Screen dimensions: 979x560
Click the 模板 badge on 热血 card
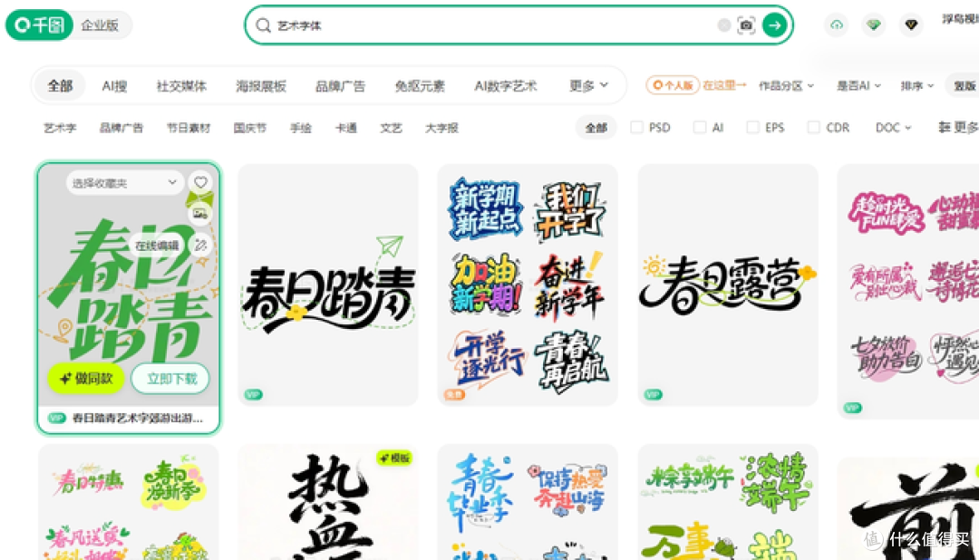394,459
